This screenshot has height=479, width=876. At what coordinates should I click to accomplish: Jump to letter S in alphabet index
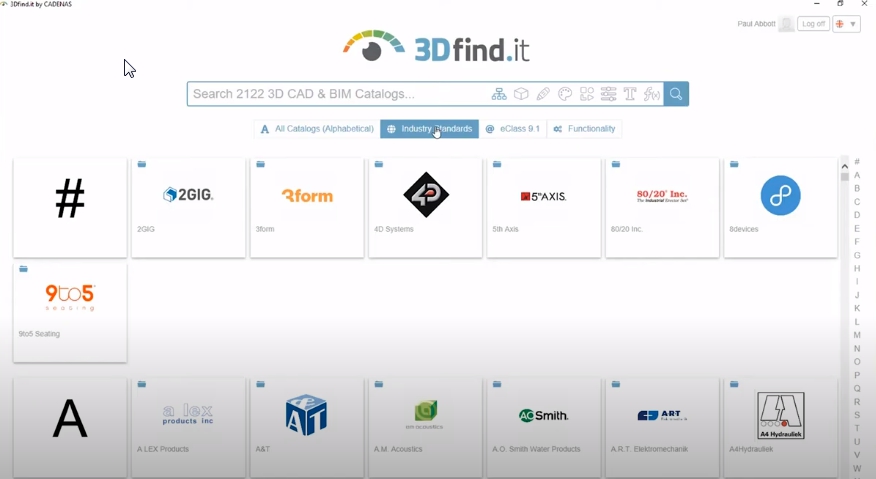coord(857,415)
